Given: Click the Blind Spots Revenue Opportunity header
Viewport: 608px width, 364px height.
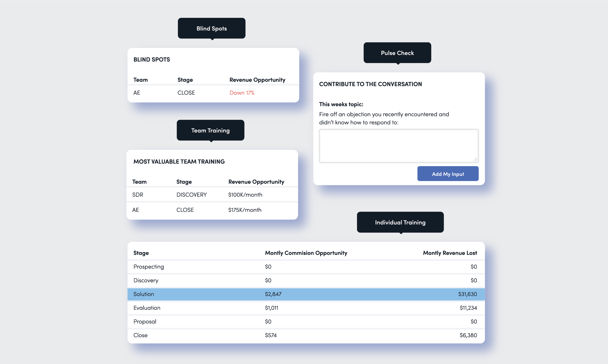Looking at the screenshot, I should click(257, 80).
